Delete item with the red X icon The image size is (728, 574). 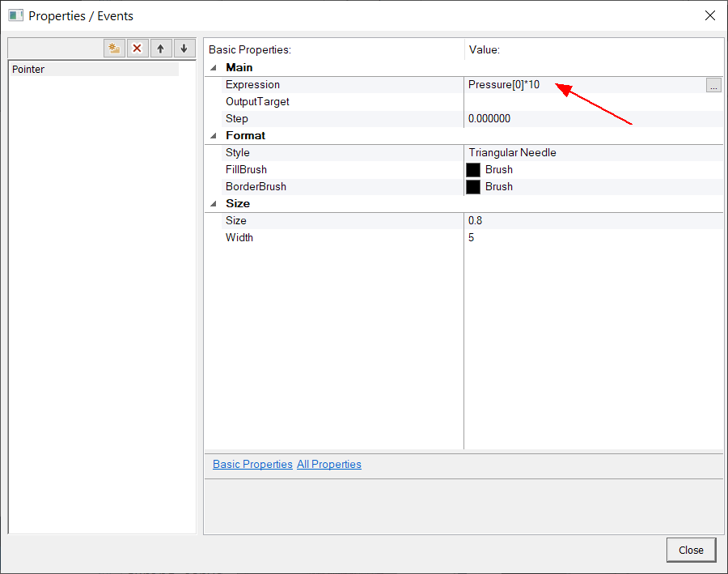138,49
